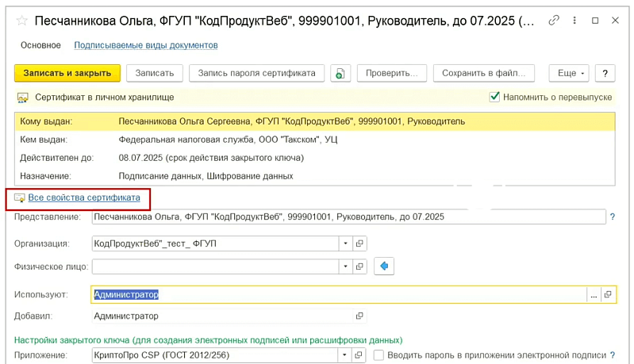Open the Используют value card

pos(608,295)
